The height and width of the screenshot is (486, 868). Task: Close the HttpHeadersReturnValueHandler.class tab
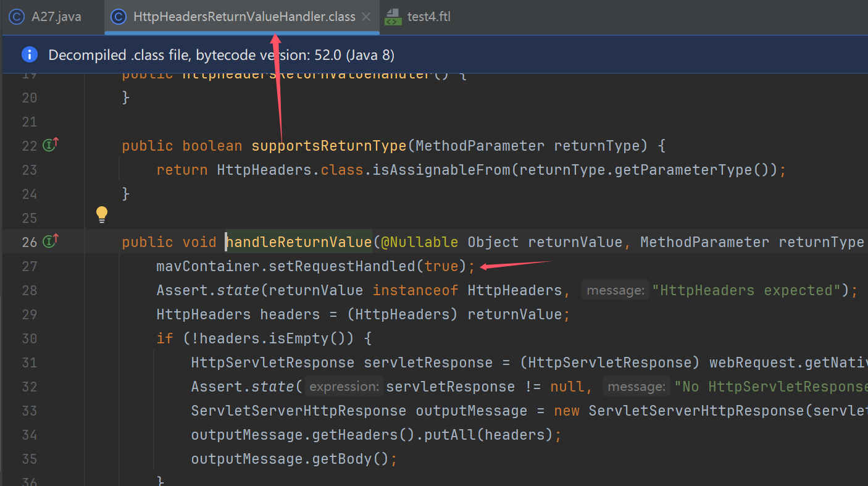point(367,17)
